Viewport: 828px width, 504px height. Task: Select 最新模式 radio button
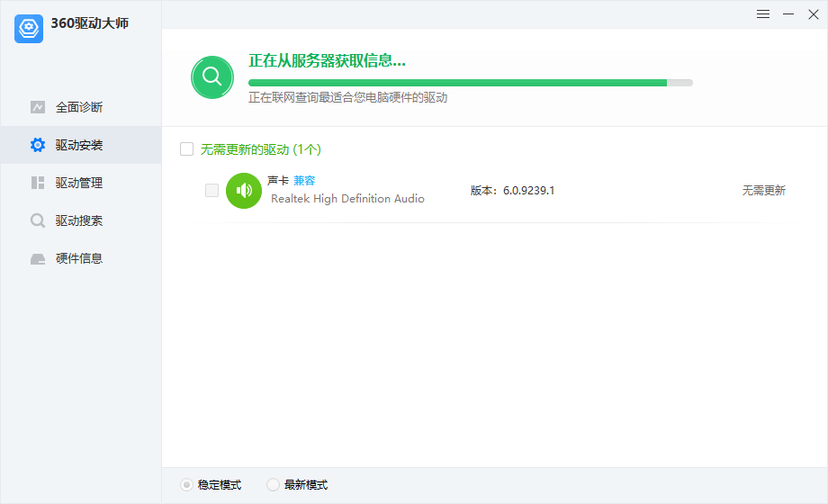(273, 484)
